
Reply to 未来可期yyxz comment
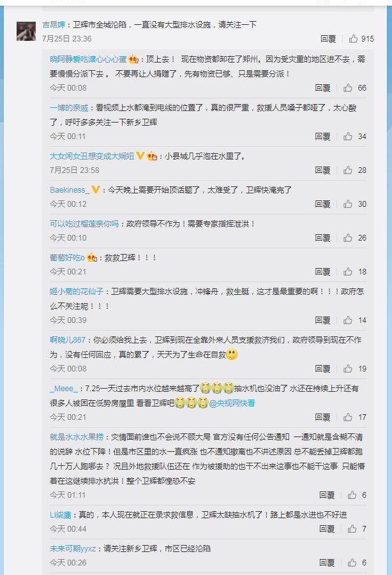tap(327, 562)
